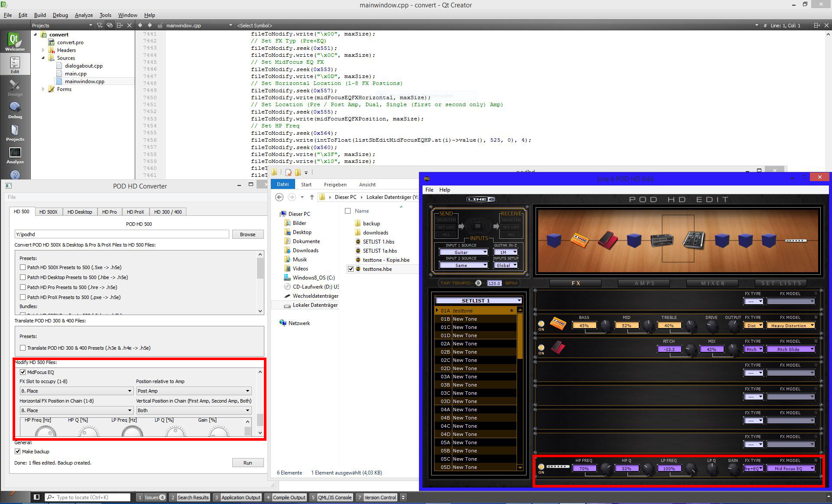Open Vertical Position in Chain dropdown

coord(194,410)
